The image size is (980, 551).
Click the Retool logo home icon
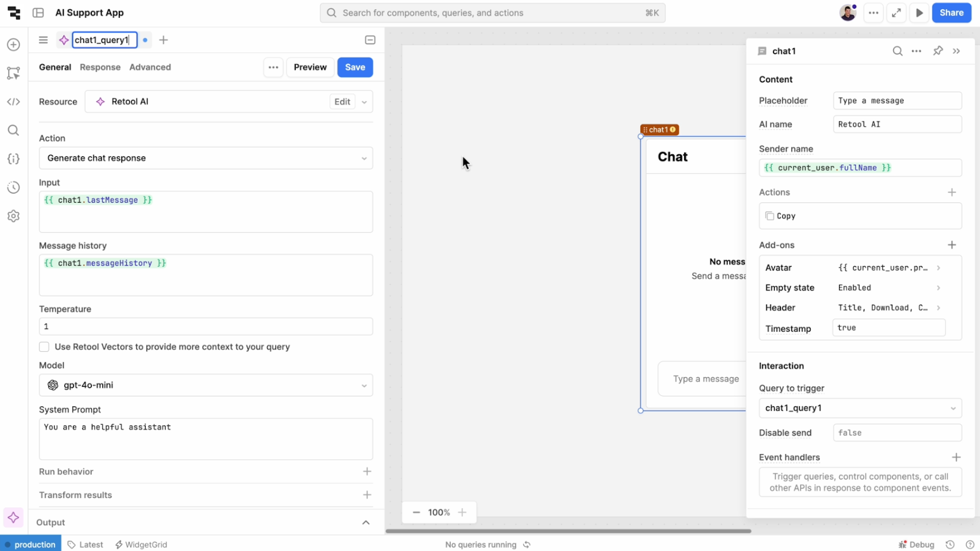click(13, 12)
